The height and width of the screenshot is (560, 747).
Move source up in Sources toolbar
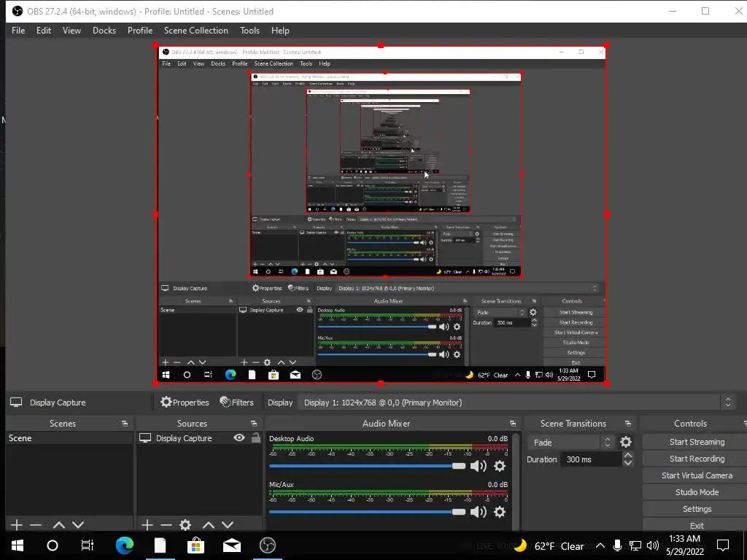[x=208, y=525]
